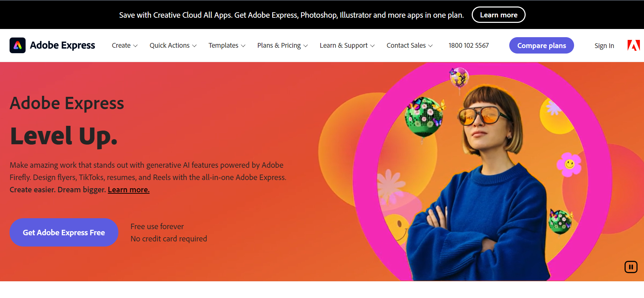The width and height of the screenshot is (644, 298).
Task: Open the Contact Sales dropdown
Action: tap(409, 45)
